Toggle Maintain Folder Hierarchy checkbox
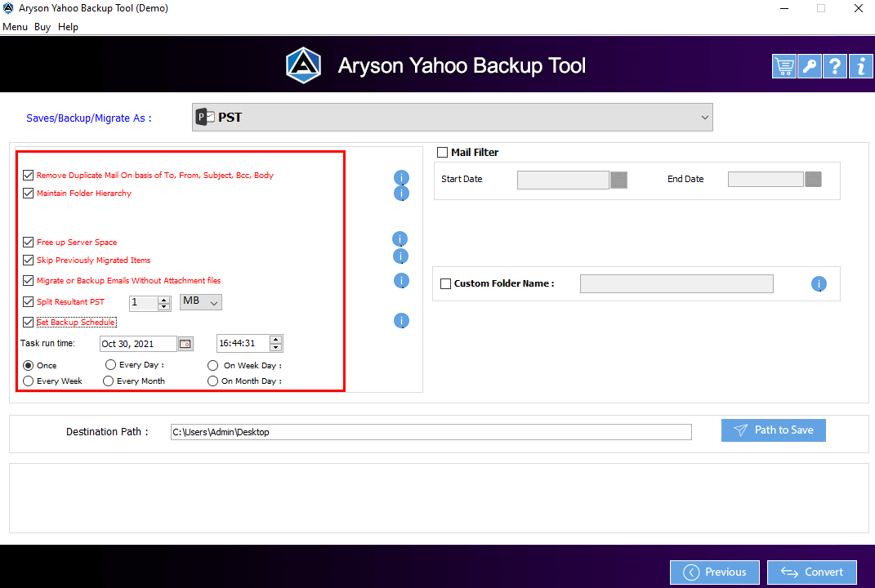Screen dimensions: 875x588 [x=28, y=193]
